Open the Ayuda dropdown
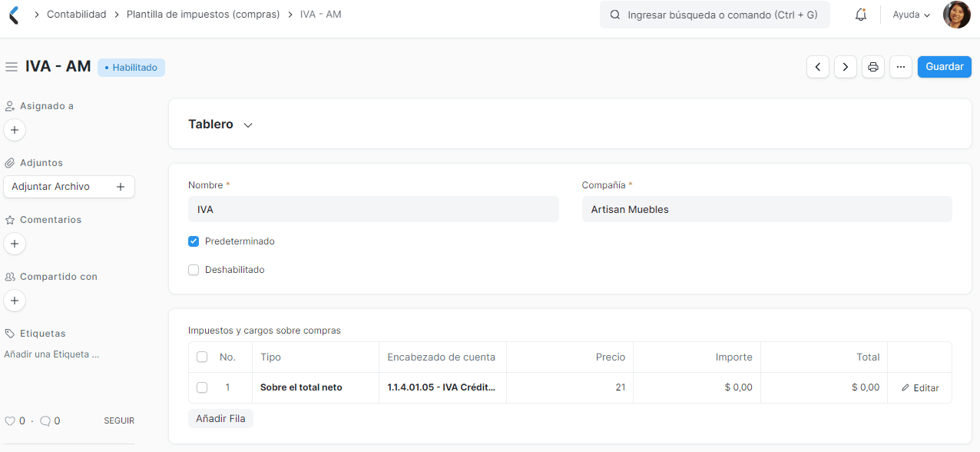This screenshot has width=980, height=452. (x=911, y=15)
